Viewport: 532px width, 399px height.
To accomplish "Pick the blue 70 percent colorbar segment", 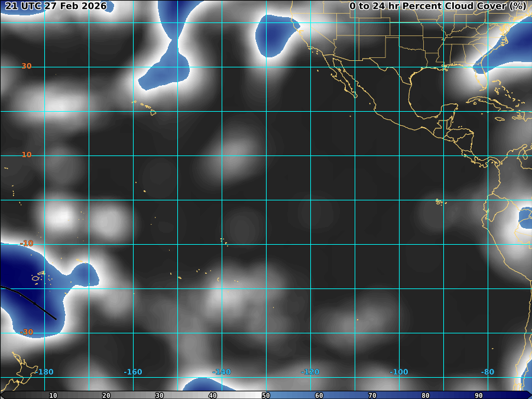I will coord(372,395).
